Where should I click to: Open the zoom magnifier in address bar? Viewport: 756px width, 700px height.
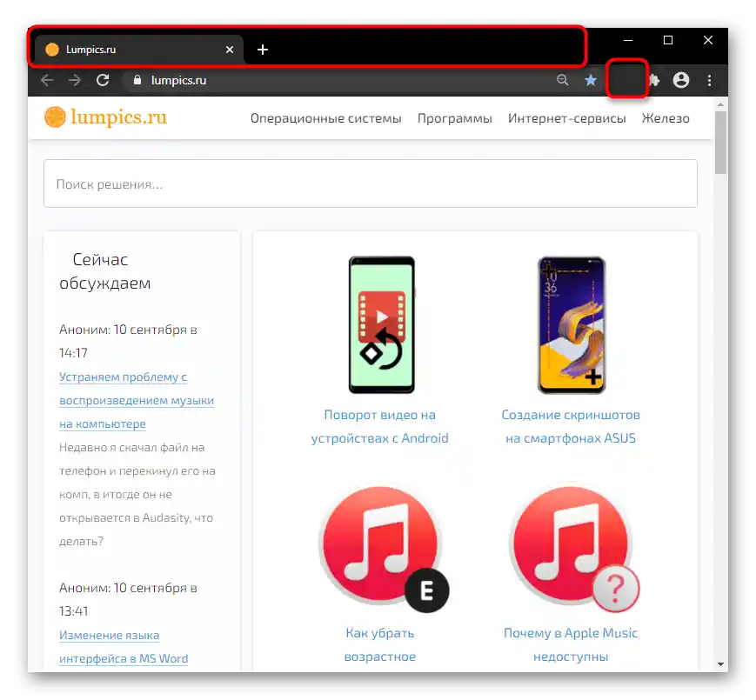point(563,80)
